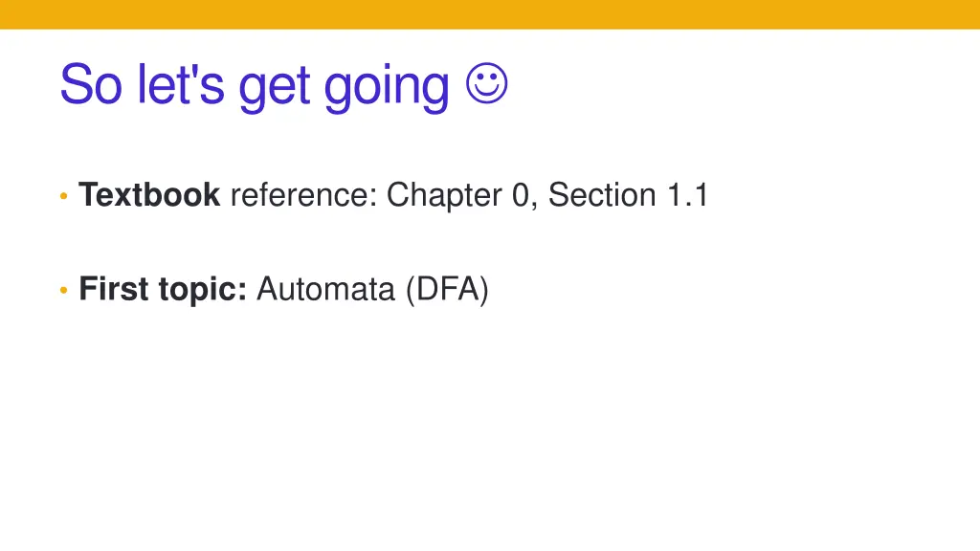Viewport: 980px width, 551px height.
Task: Click the section number 1.1
Action: tap(687, 195)
